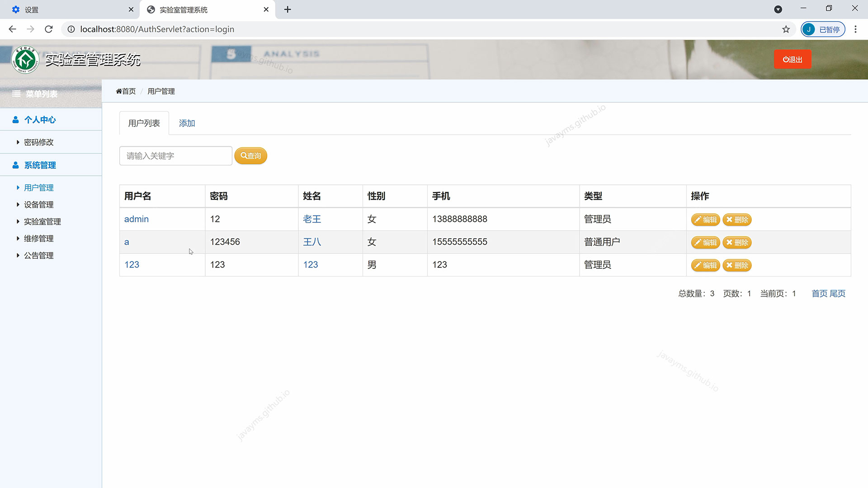The image size is (868, 488).
Task: Bookmark the page using the star icon
Action: (786, 29)
